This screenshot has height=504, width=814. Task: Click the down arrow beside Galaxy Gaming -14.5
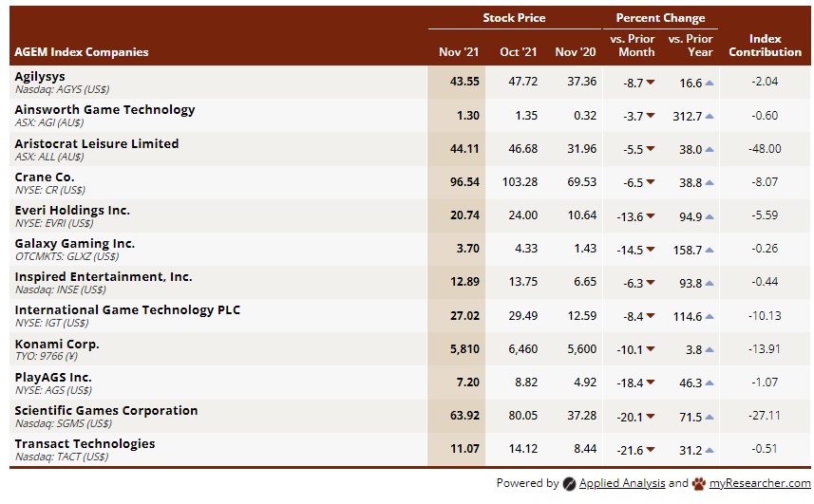click(x=650, y=250)
